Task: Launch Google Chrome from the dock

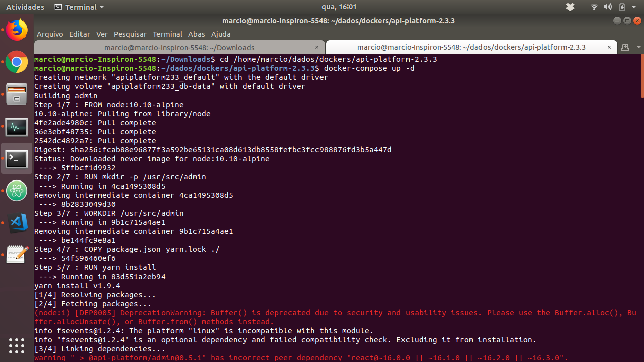Action: click(x=17, y=62)
